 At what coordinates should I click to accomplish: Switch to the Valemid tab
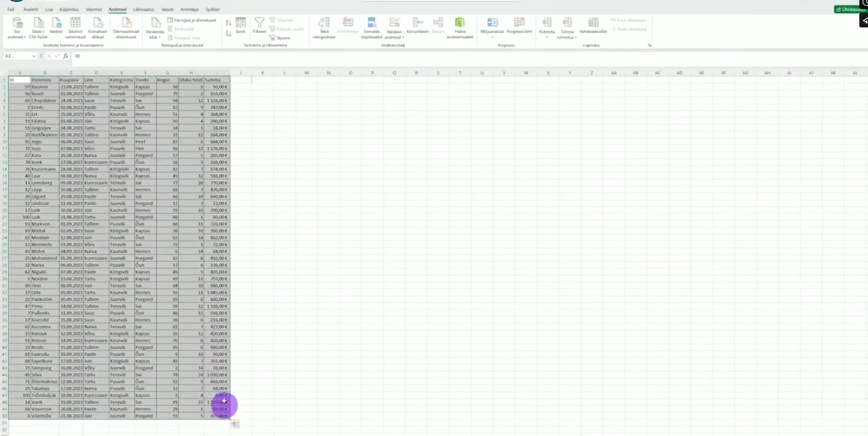pos(94,9)
